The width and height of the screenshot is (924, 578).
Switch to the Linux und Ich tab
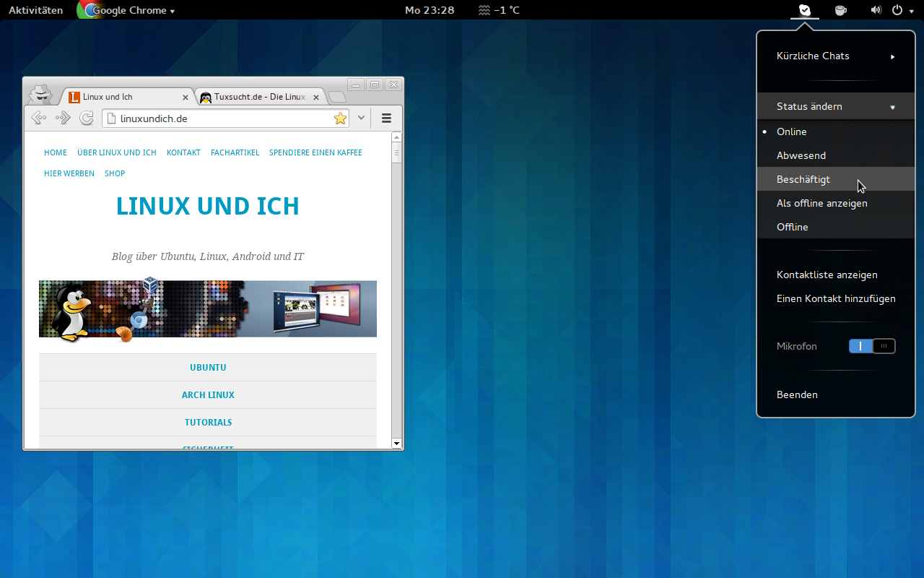[x=128, y=97]
